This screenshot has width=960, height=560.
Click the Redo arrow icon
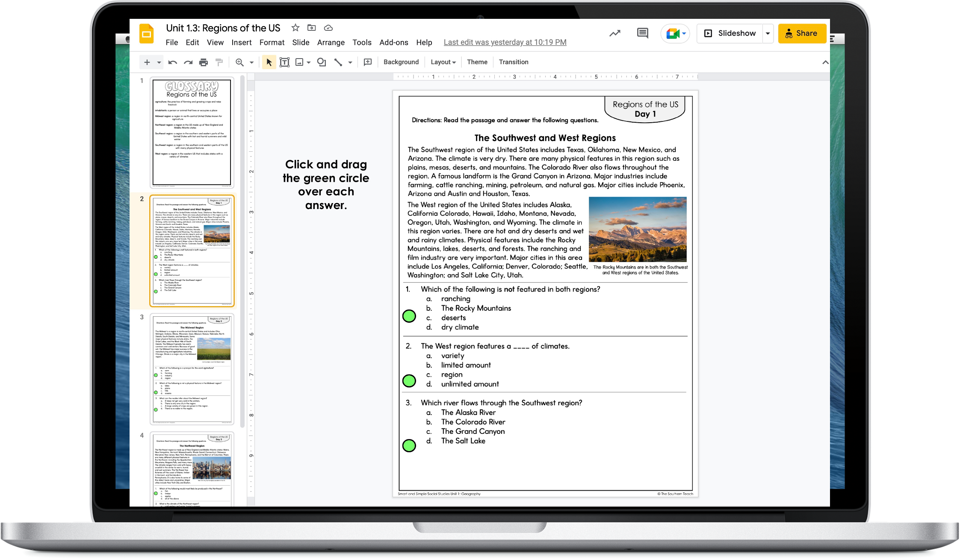pyautogui.click(x=188, y=62)
